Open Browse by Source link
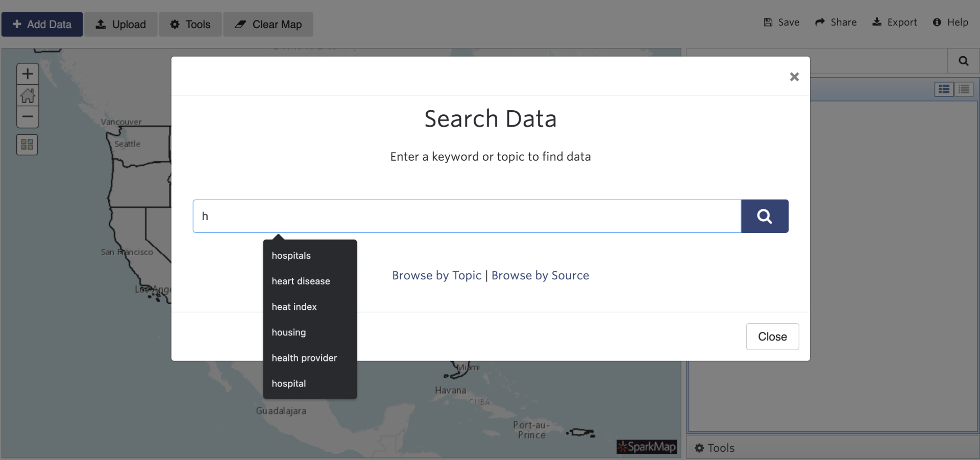The height and width of the screenshot is (460, 980). click(540, 276)
